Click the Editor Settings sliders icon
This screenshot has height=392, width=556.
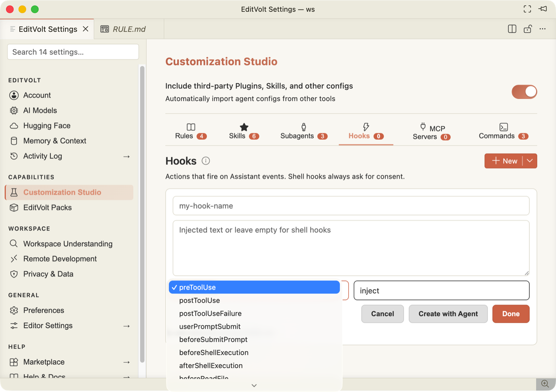coord(14,326)
